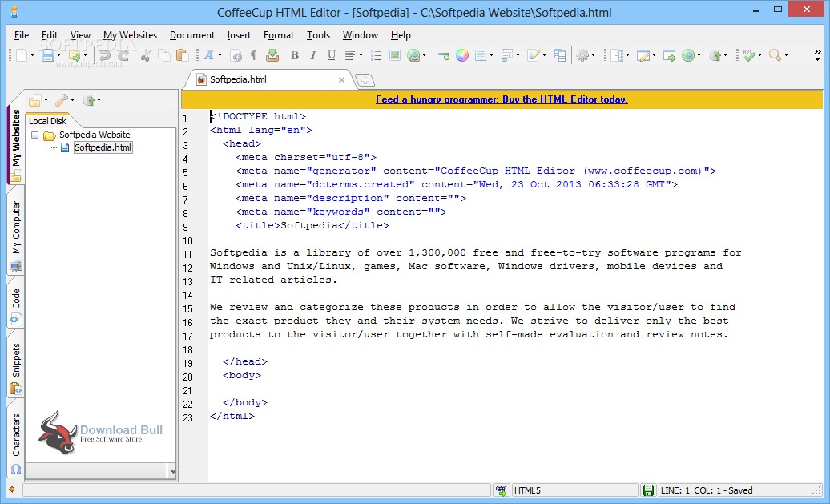This screenshot has width=830, height=504.
Task: Add a new document tab
Action: tap(365, 80)
